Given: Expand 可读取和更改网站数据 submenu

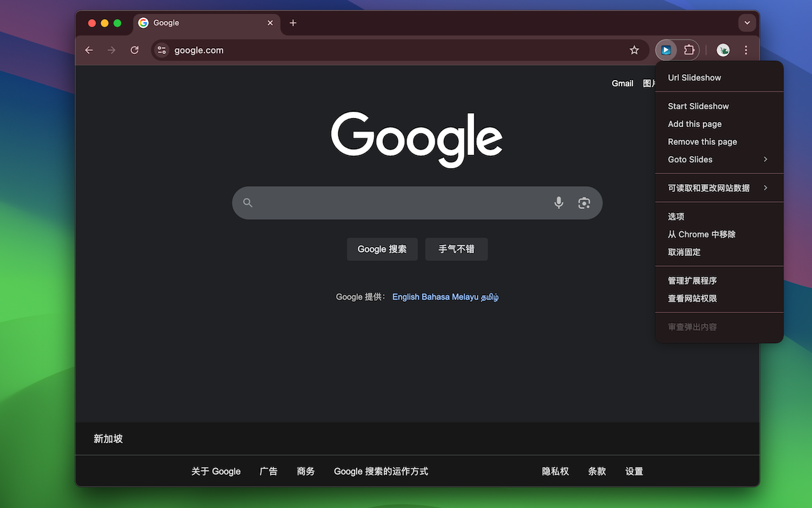Looking at the screenshot, I should (x=719, y=188).
